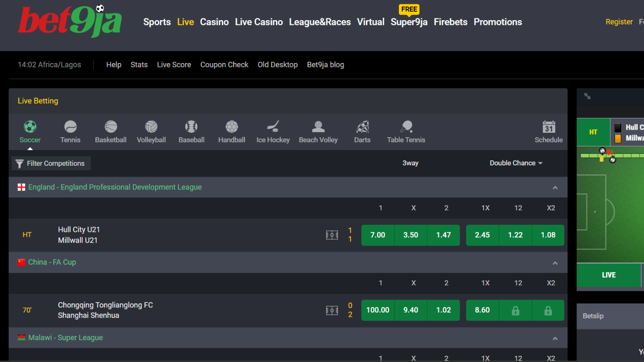Click the 3way market column label
644x362 pixels.
point(411,163)
